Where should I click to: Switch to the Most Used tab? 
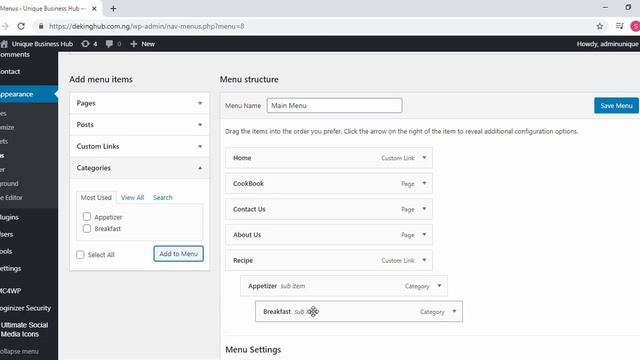point(96,198)
